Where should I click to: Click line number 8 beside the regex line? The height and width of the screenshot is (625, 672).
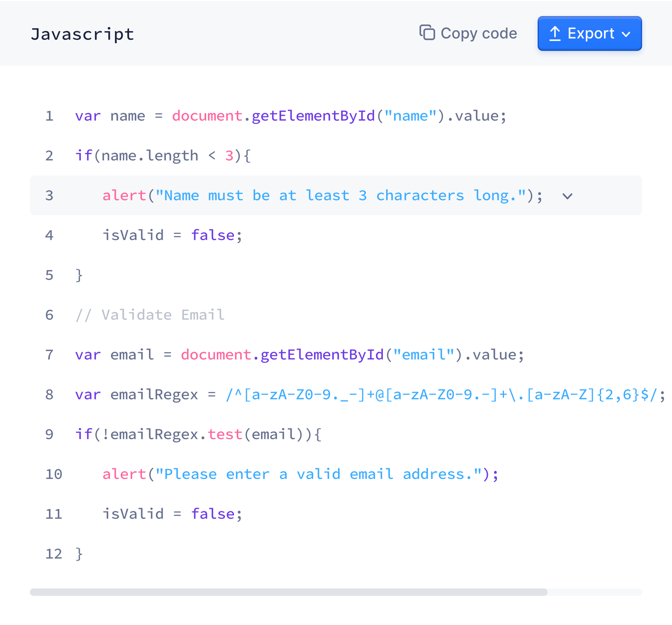coord(49,395)
